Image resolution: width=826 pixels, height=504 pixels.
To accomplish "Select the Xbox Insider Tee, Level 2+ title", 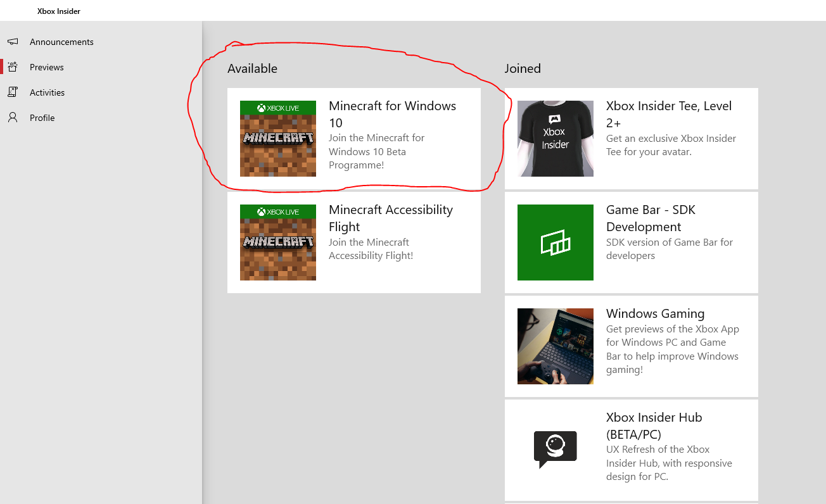I will tap(669, 115).
